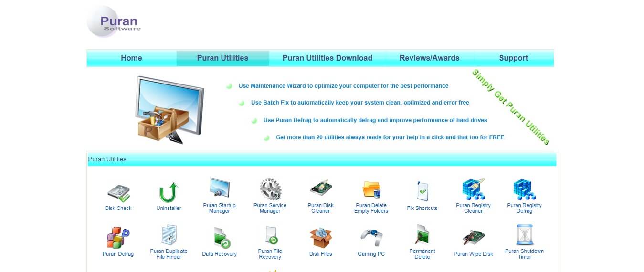
Task: Click the Puran Defrag colored blocks icon
Action: [x=118, y=237]
